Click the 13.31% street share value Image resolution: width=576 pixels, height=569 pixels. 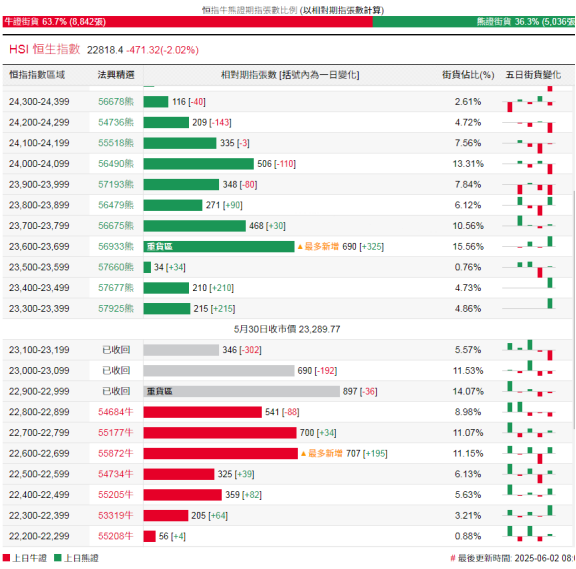point(468,164)
